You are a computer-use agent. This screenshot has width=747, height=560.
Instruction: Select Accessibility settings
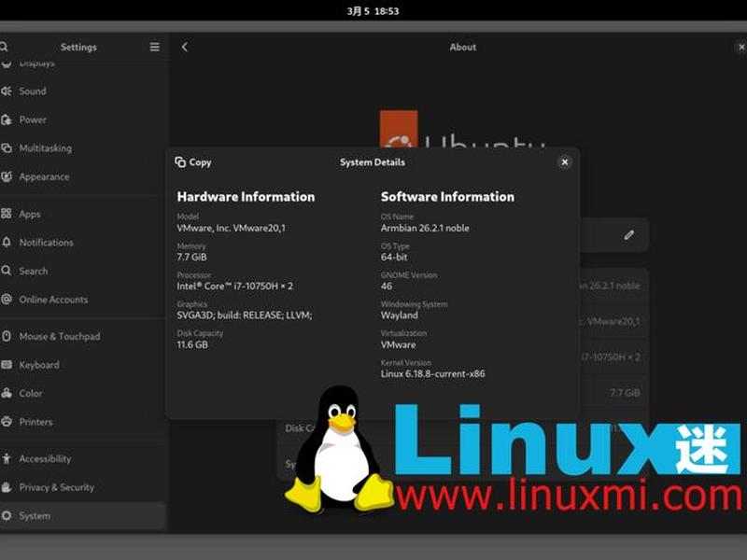click(x=83, y=458)
